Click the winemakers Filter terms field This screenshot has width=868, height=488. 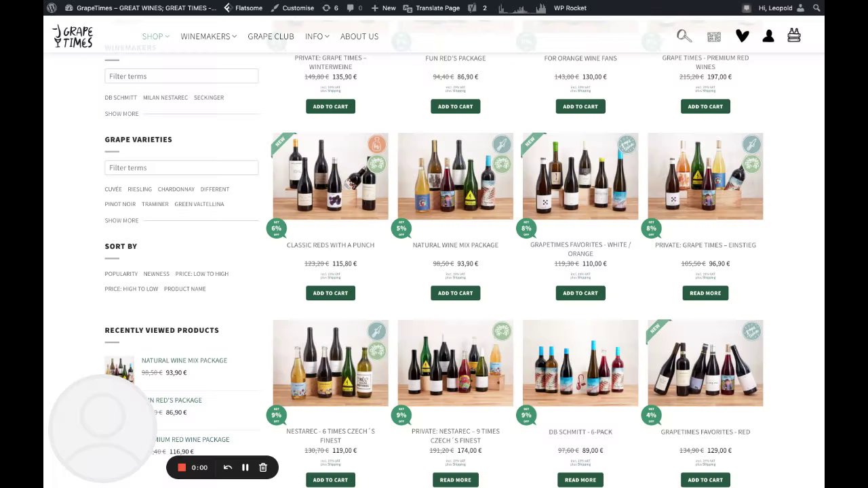[181, 76]
